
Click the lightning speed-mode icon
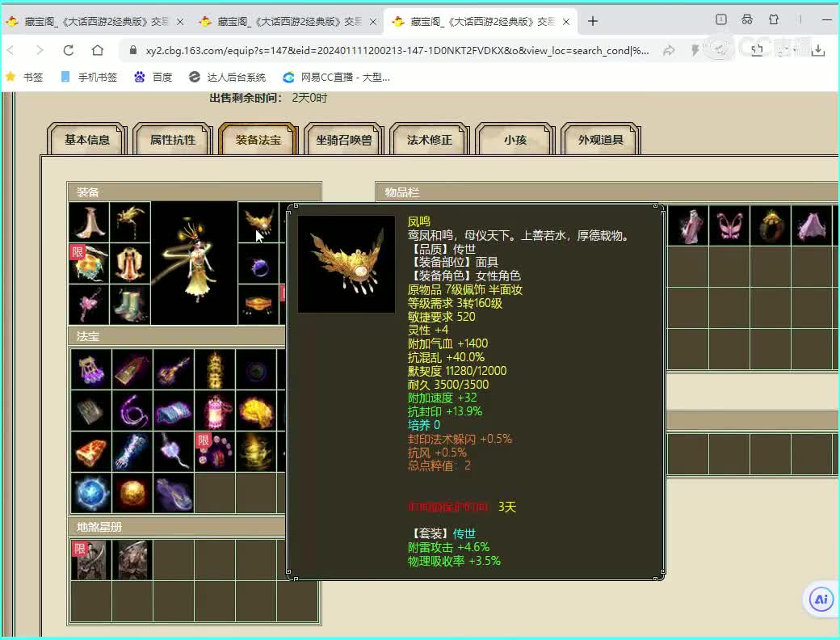(x=695, y=51)
